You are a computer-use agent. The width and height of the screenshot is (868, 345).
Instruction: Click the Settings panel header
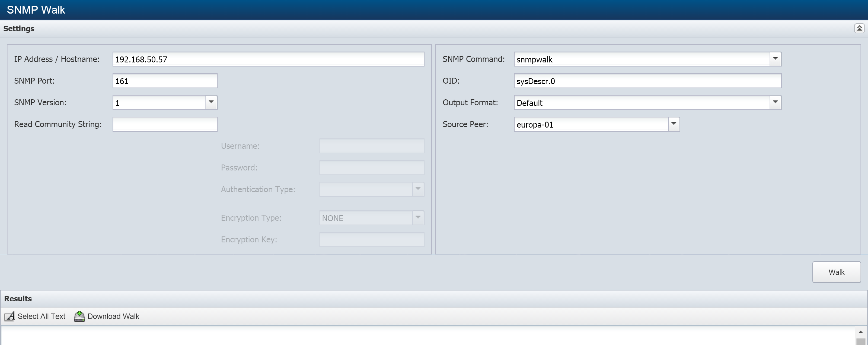coord(434,28)
